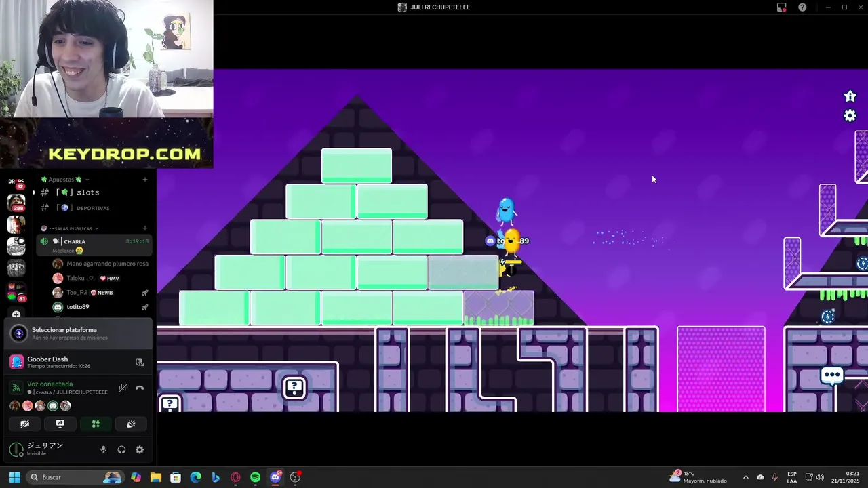Open Bing from the taskbar
868x488 pixels.
[216, 477]
